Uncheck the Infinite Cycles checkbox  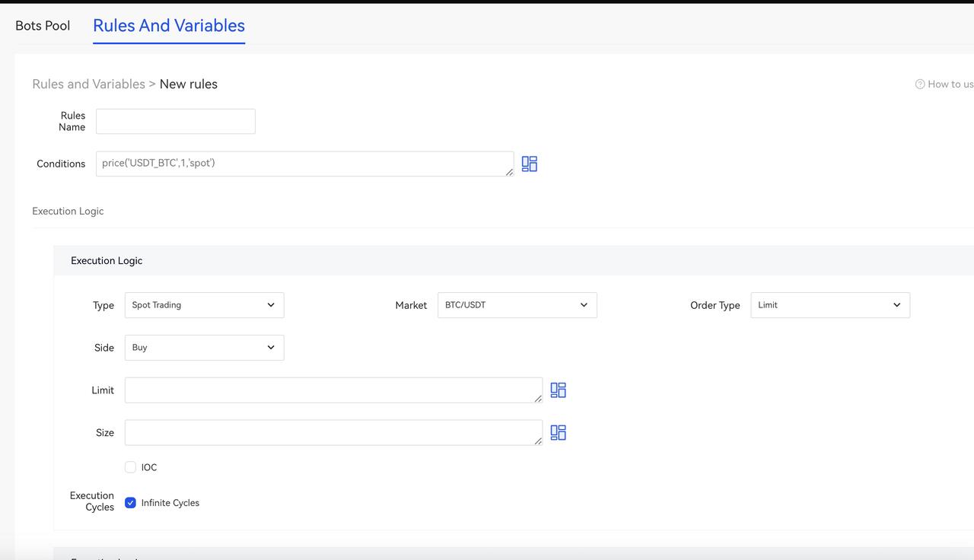(x=131, y=503)
